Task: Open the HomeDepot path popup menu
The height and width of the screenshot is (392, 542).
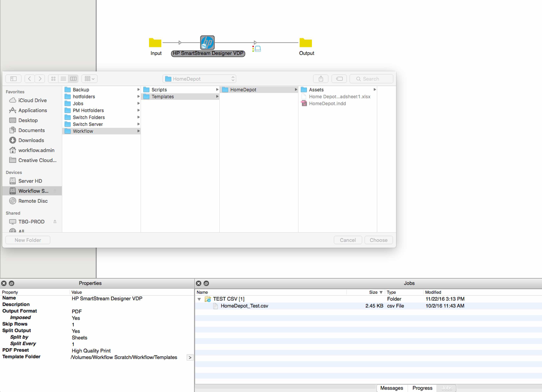Action: [199, 79]
